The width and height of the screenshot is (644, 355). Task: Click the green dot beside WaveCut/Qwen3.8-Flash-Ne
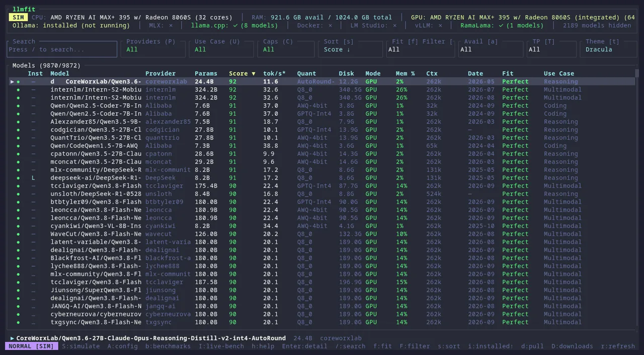tap(19, 234)
